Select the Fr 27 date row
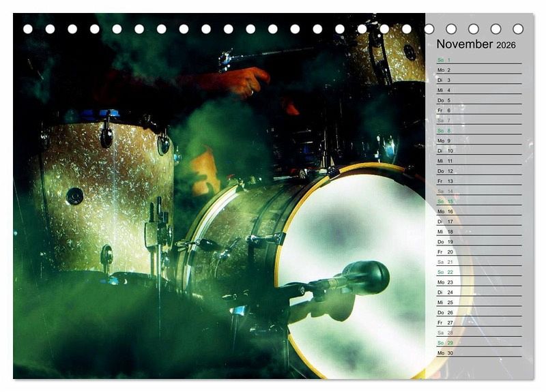This screenshot has width=546, height=392. [x=478, y=322]
